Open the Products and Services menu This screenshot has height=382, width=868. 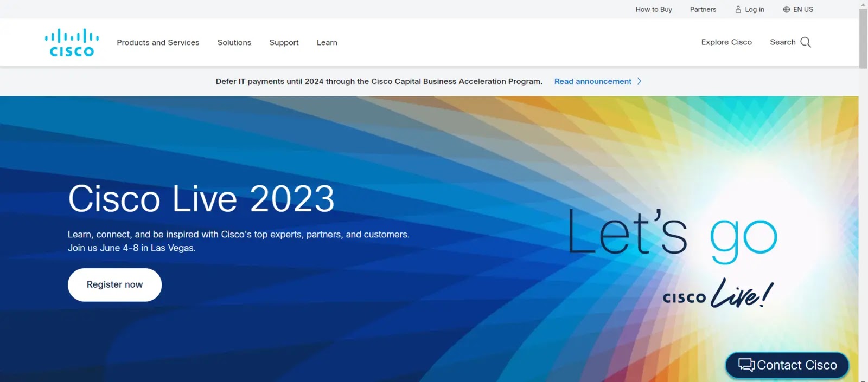click(x=158, y=42)
